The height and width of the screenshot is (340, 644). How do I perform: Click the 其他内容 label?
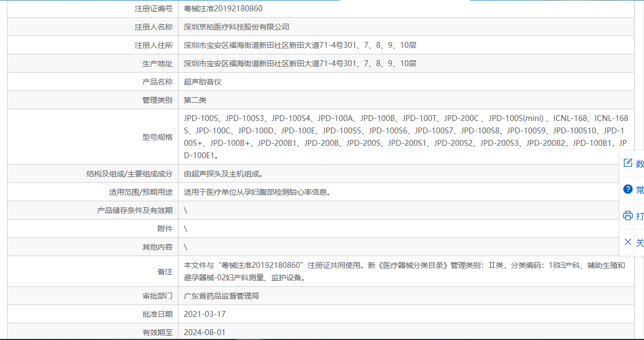pyautogui.click(x=158, y=247)
